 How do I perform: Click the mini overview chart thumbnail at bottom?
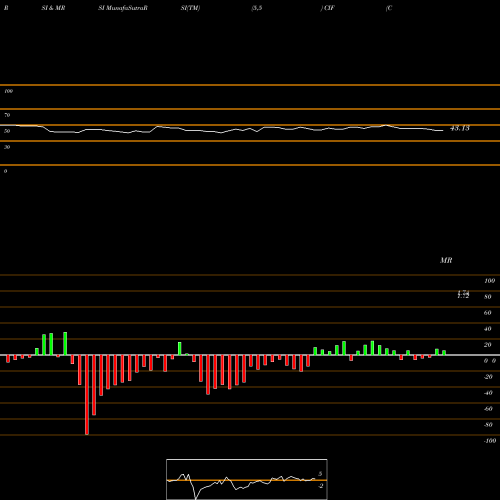click(x=247, y=479)
